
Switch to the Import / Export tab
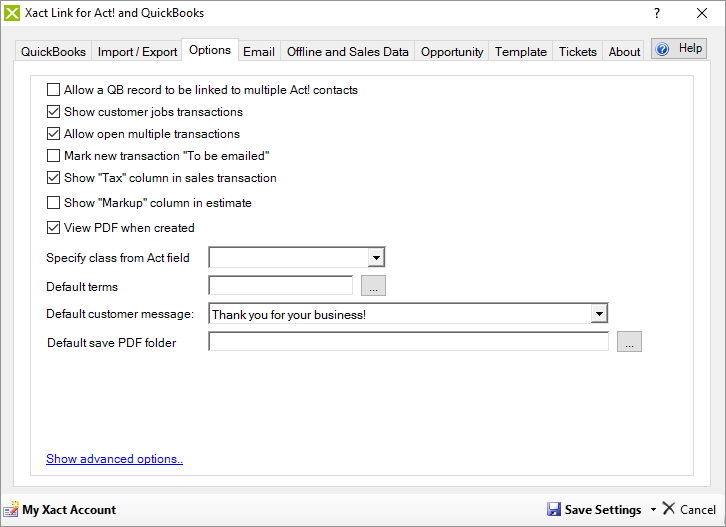[x=137, y=51]
